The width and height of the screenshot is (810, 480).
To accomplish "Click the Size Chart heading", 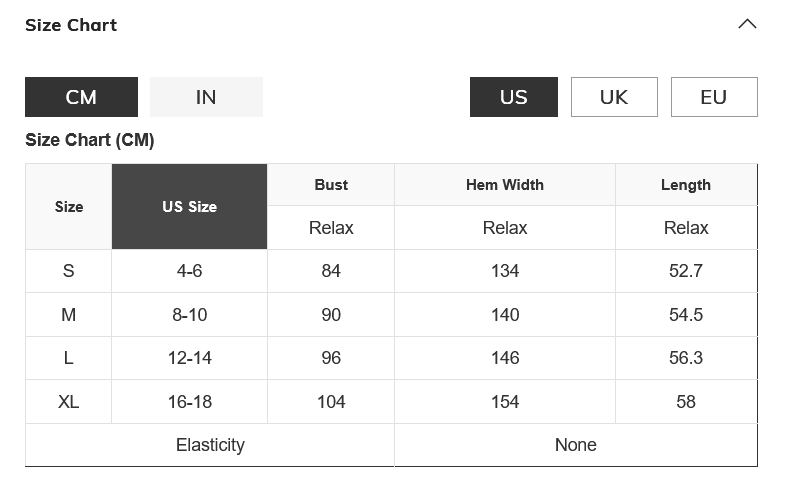I will 71,25.
